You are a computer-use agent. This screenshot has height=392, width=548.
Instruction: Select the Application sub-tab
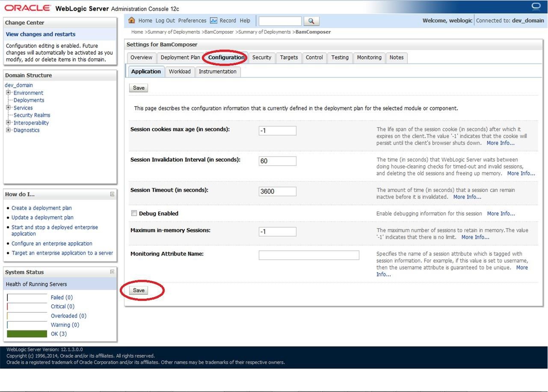pyautogui.click(x=146, y=71)
